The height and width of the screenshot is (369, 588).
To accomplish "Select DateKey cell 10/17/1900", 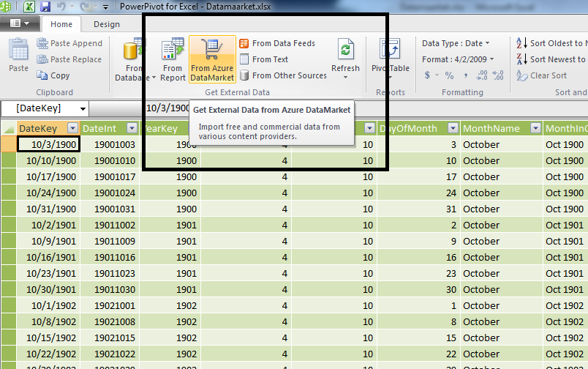I will (48, 176).
